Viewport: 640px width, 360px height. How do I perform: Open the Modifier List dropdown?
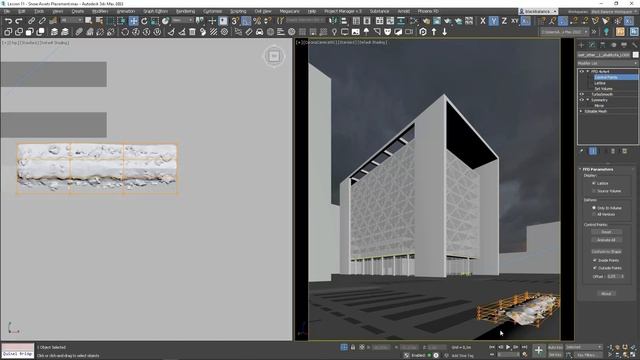[x=607, y=63]
